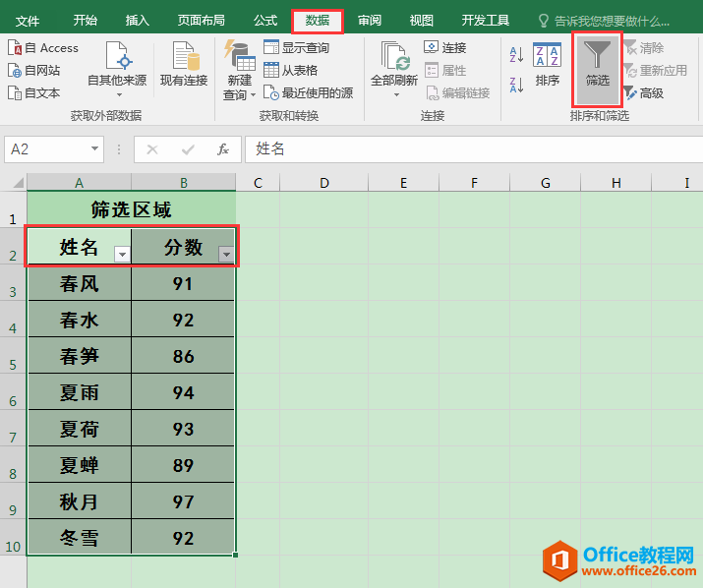
Task: Open 新建查询 new query dropdown
Action: click(x=240, y=70)
